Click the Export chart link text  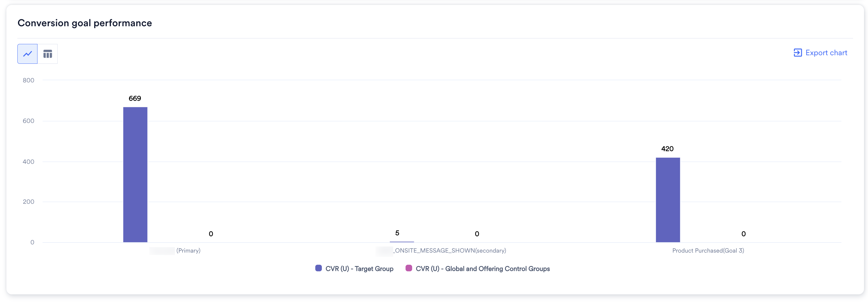(x=826, y=53)
